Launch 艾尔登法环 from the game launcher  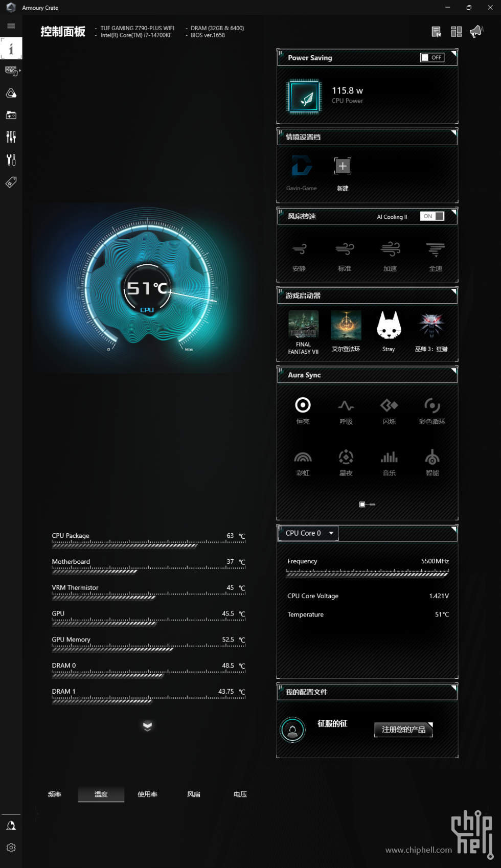pyautogui.click(x=346, y=331)
